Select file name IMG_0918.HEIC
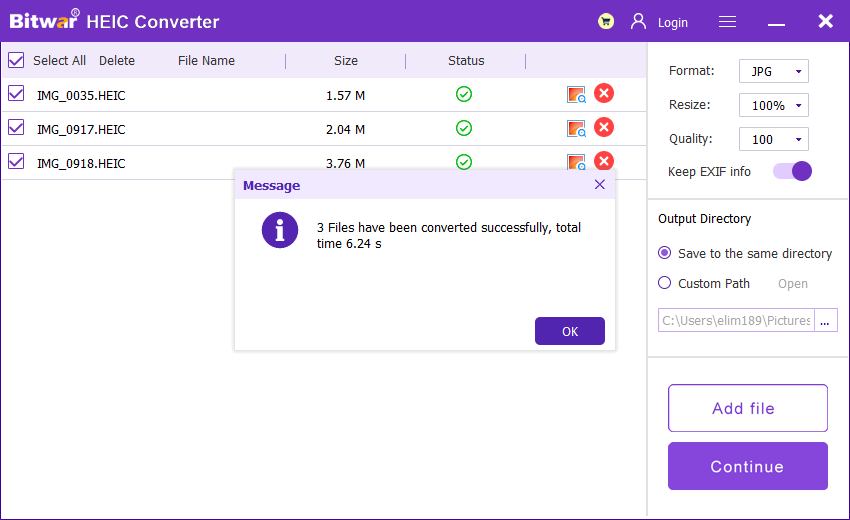The image size is (850, 520). (x=81, y=163)
